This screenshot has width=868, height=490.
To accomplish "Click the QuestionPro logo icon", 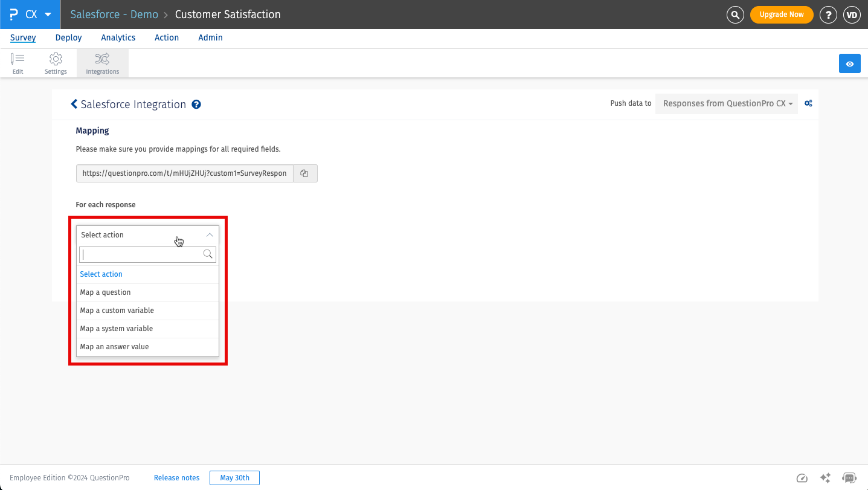I will point(13,15).
